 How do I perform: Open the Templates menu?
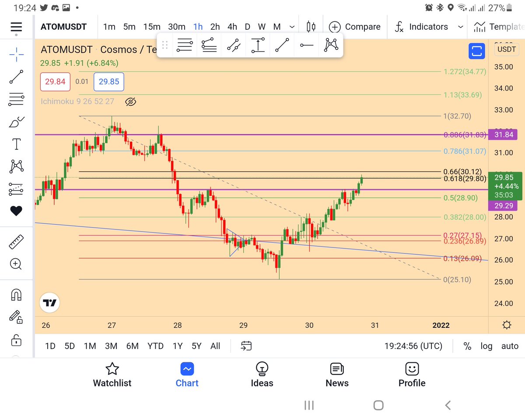pyautogui.click(x=500, y=27)
